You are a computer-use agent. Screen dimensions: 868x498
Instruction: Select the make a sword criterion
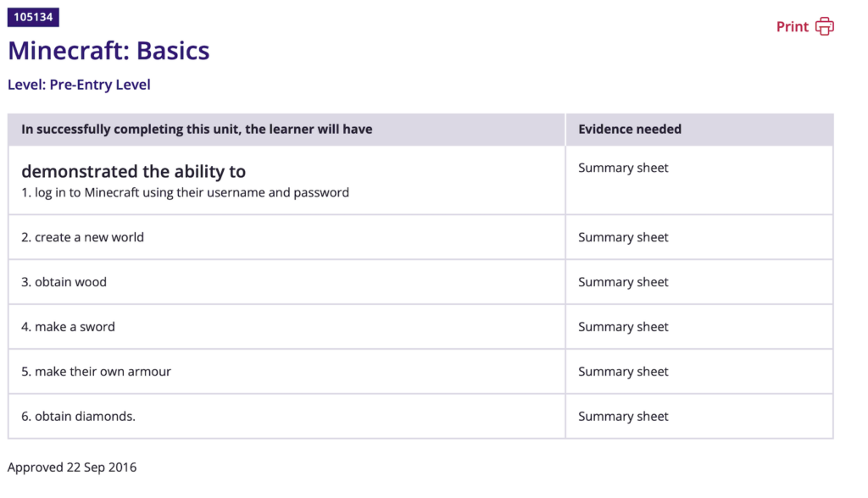(x=68, y=327)
